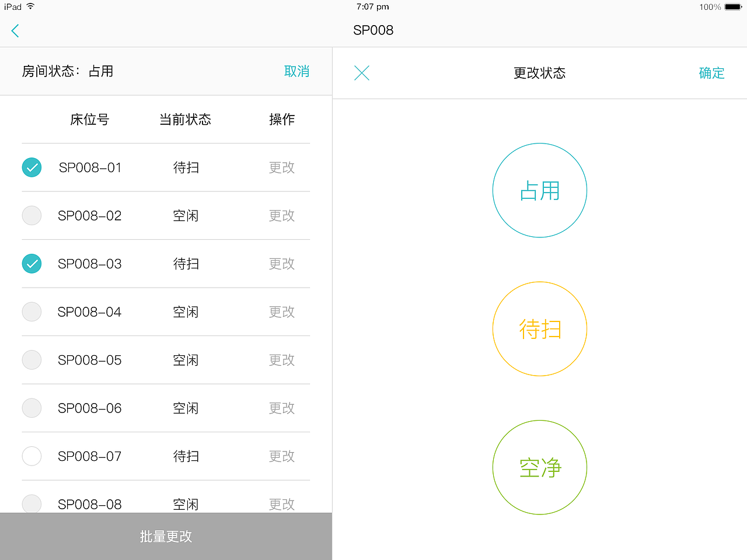The width and height of the screenshot is (747, 560).
Task: Click the battery indicator in the status bar
Action: [x=731, y=6]
